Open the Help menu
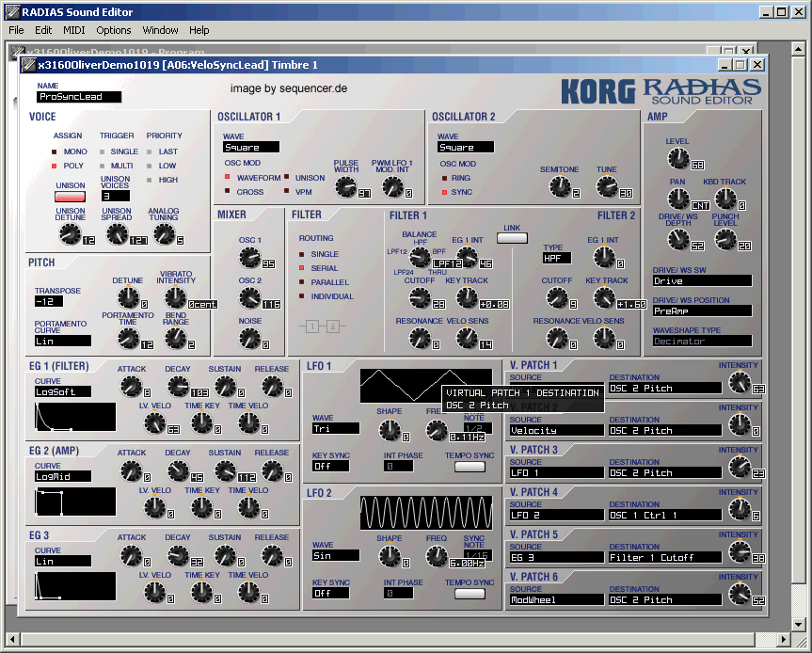This screenshot has width=812, height=653. coord(199,30)
